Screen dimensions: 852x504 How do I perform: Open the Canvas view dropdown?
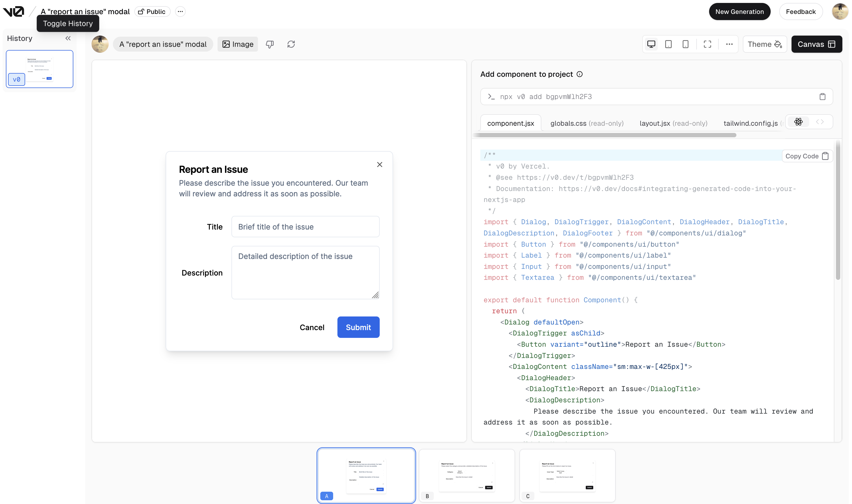tap(833, 44)
